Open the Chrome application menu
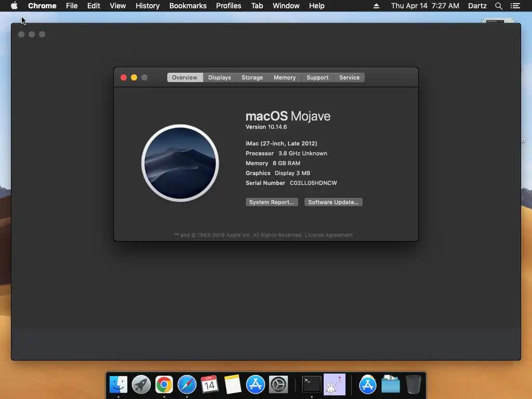This screenshot has height=399, width=532. coord(42,6)
